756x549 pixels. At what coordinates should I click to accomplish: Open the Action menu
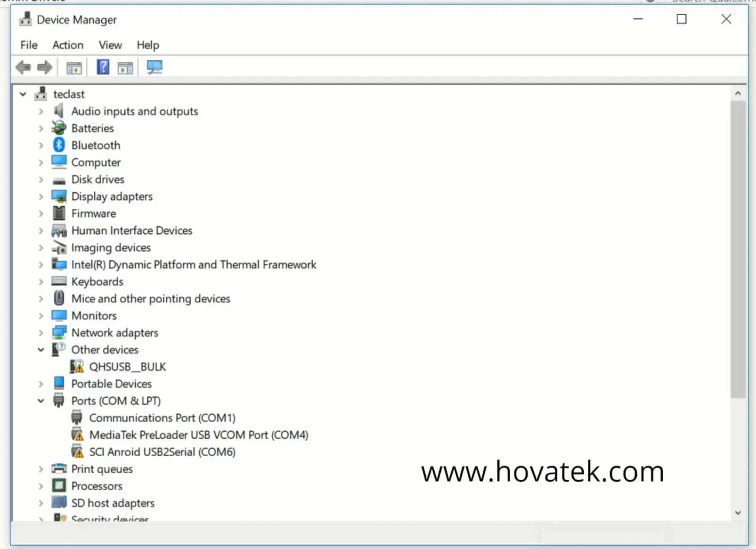coord(68,45)
